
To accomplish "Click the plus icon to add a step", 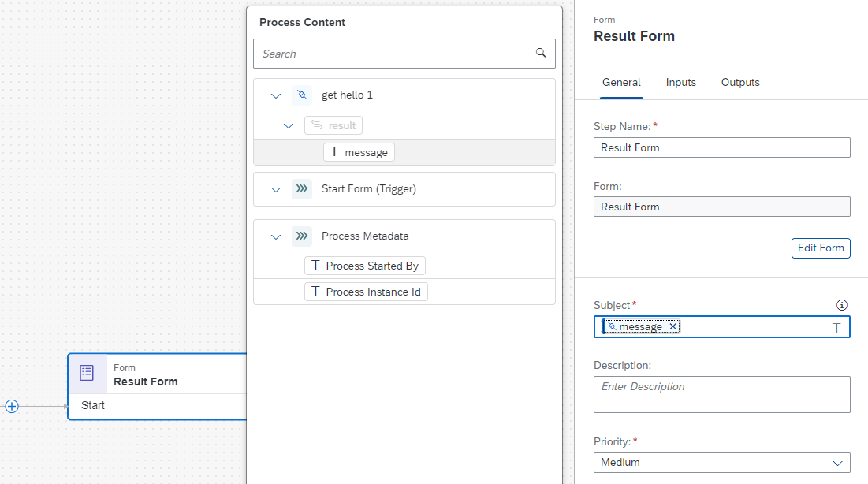I will click(x=12, y=407).
